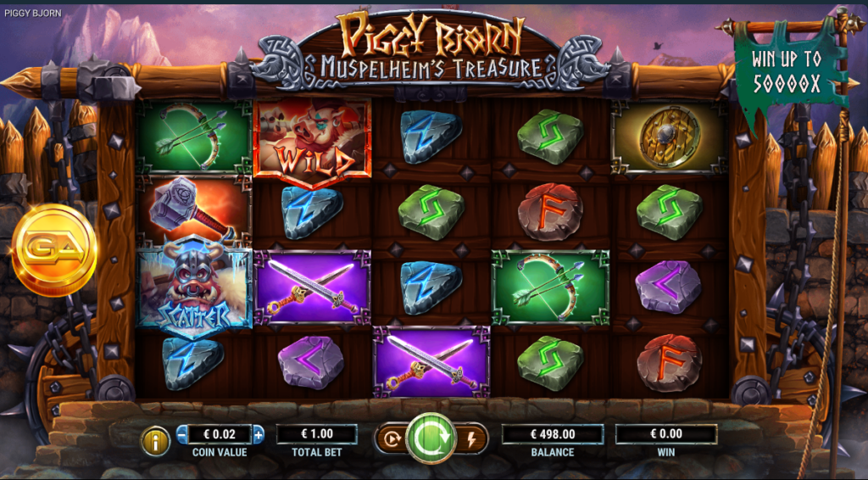This screenshot has height=480, width=868.
Task: Click the green bow and arrow symbol on the first reel
Action: [194, 137]
